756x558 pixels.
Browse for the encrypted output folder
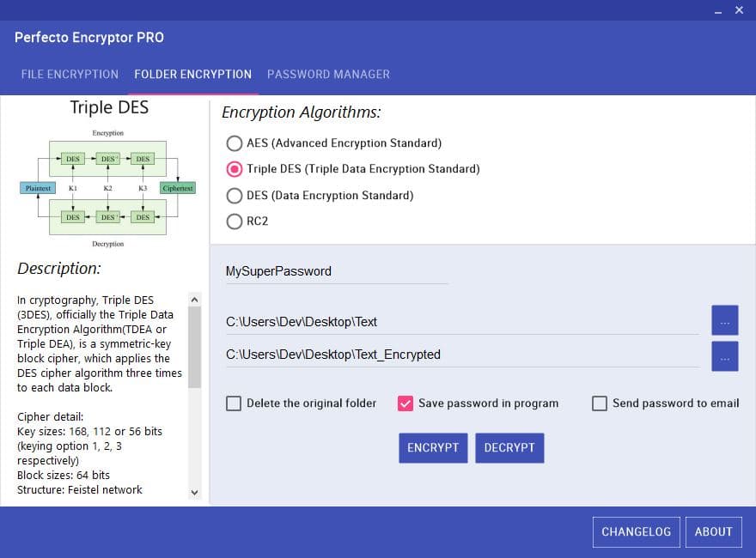pos(724,355)
